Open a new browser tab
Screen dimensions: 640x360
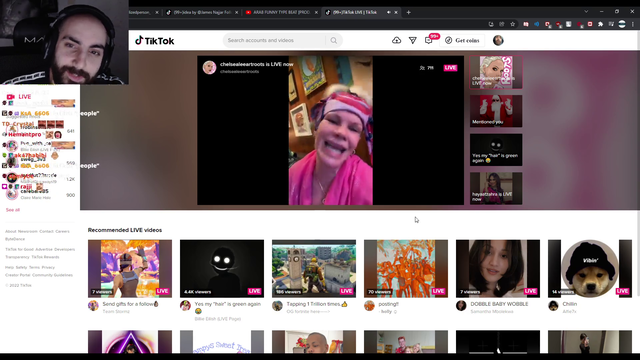point(408,12)
